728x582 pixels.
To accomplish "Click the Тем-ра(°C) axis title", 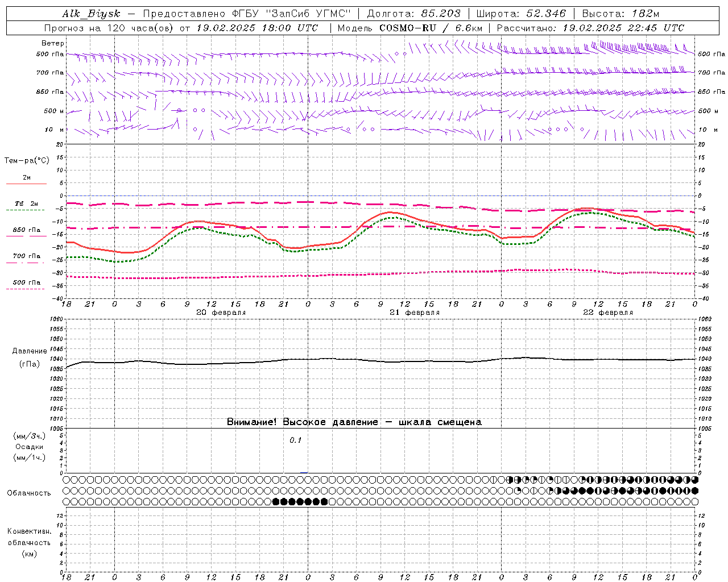I will [x=27, y=161].
